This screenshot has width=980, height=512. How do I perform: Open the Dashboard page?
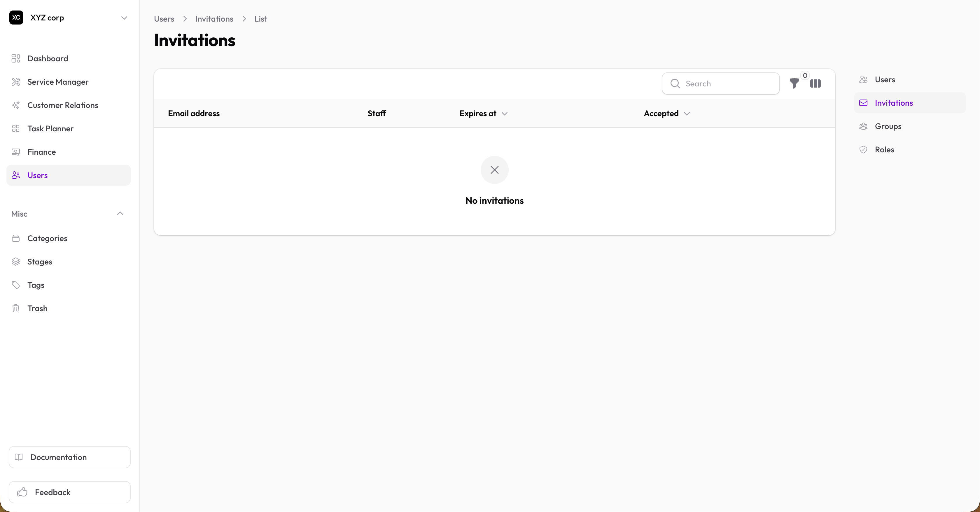[x=69, y=58]
